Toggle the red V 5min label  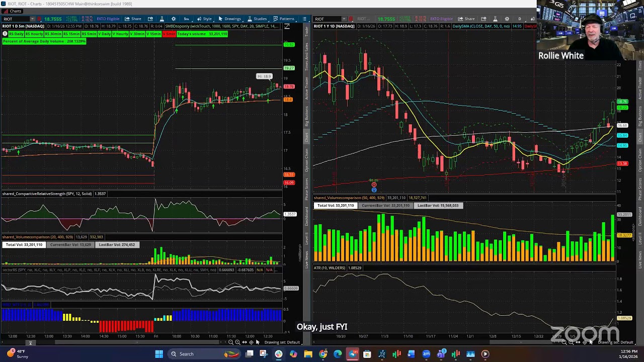click(169, 34)
